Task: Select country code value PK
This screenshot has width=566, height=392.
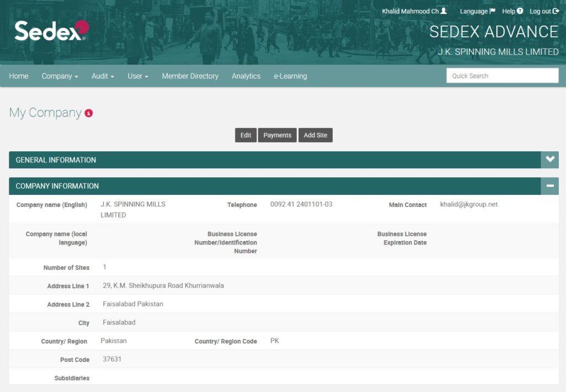Action: click(x=274, y=341)
